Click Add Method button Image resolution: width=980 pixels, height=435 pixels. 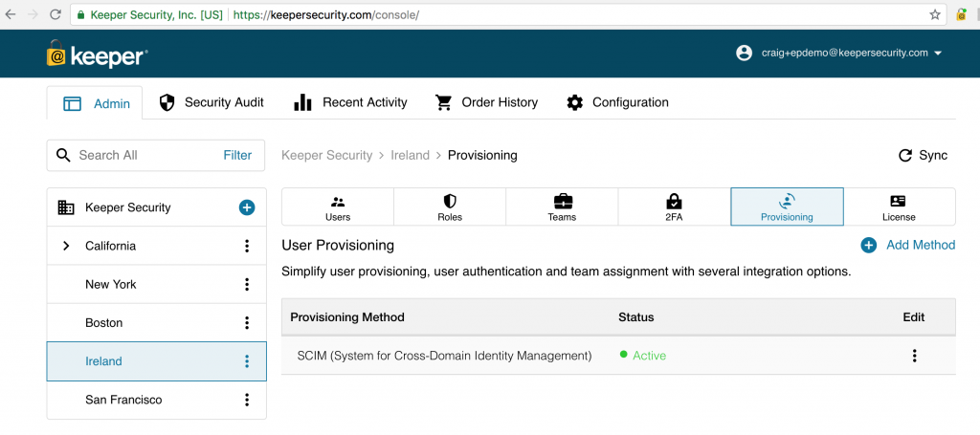coord(907,246)
